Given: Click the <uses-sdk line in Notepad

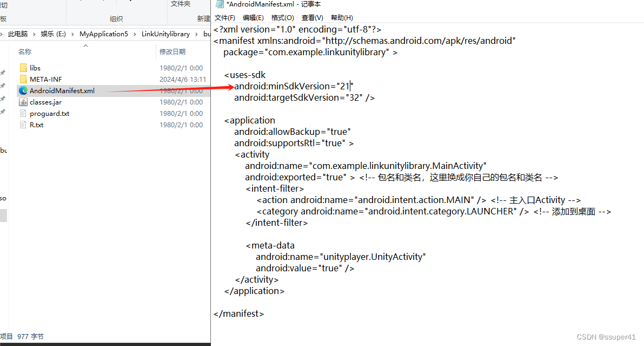Looking at the screenshot, I should click(x=245, y=75).
